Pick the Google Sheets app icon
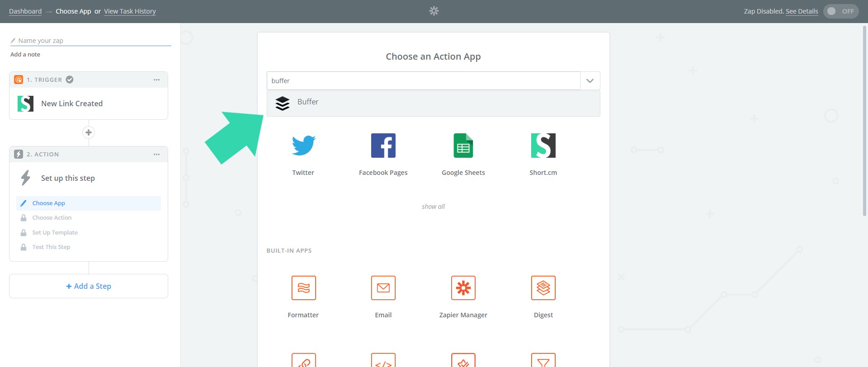The height and width of the screenshot is (367, 868). coord(463,146)
